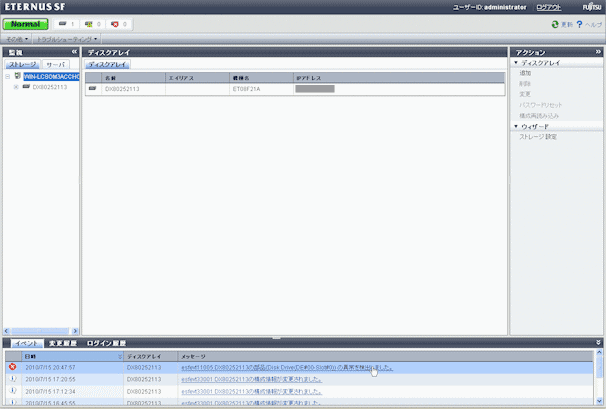Select the ディスクアレイ tab in main panel
The height and width of the screenshot is (409, 606).
(x=107, y=64)
